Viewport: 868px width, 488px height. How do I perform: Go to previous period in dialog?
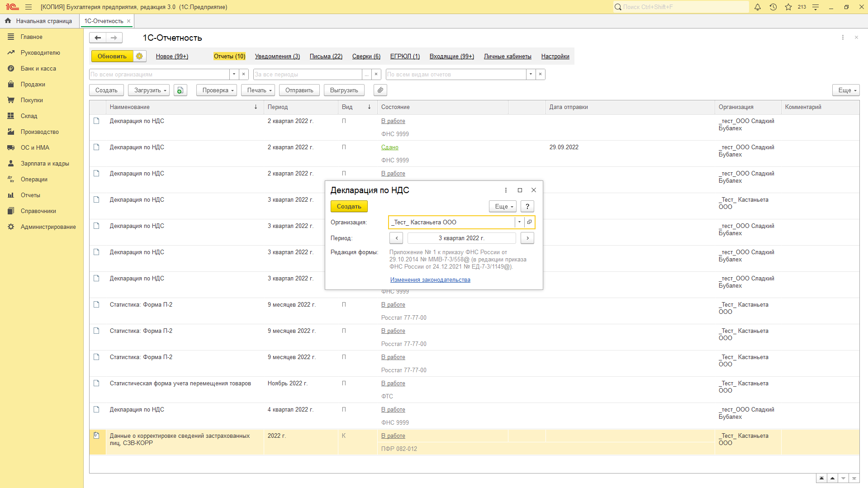396,238
